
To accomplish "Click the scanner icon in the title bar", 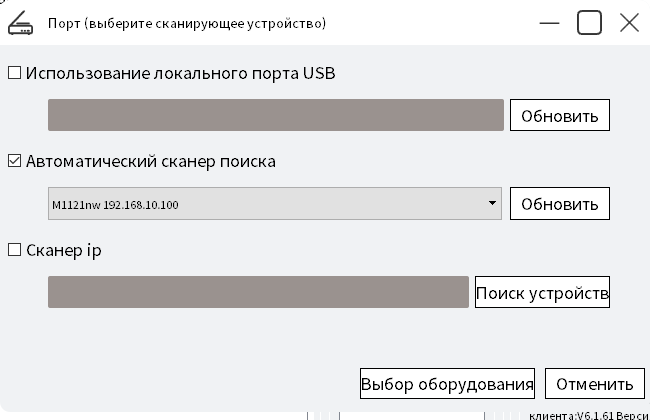I will 21,23.
